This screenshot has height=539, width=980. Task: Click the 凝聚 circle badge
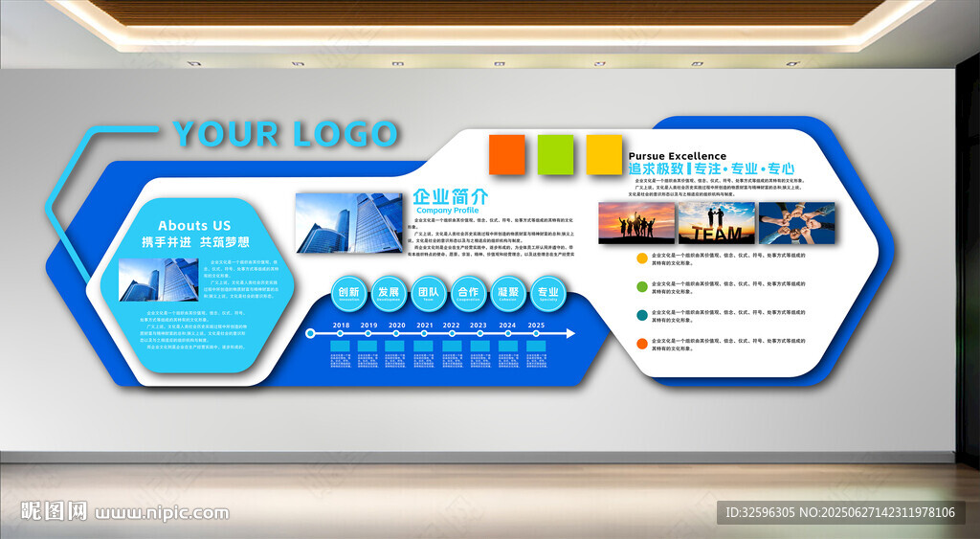tap(508, 294)
